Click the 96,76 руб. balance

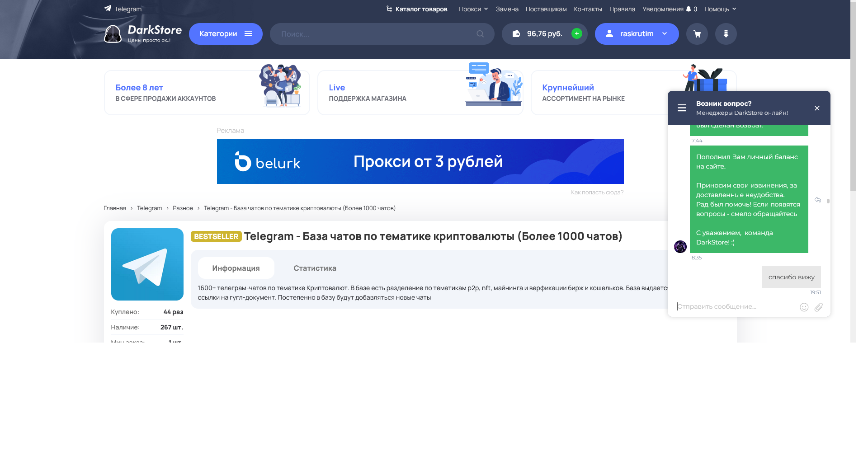[545, 34]
